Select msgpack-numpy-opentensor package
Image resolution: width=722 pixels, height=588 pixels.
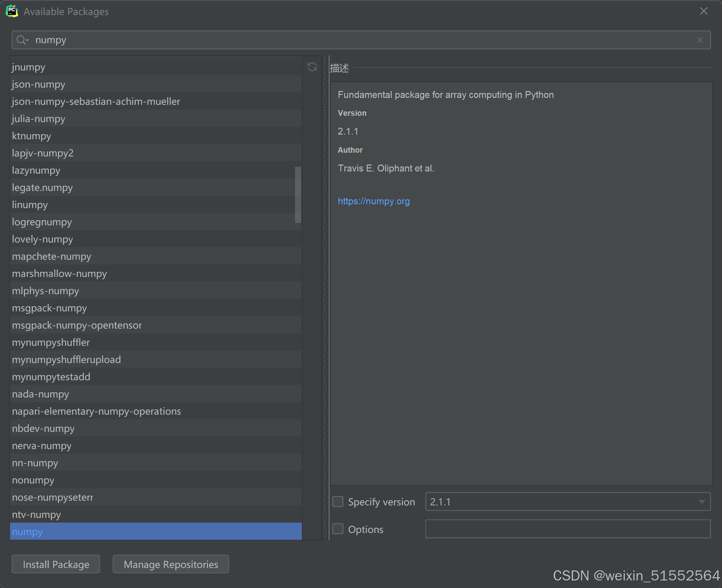click(156, 325)
